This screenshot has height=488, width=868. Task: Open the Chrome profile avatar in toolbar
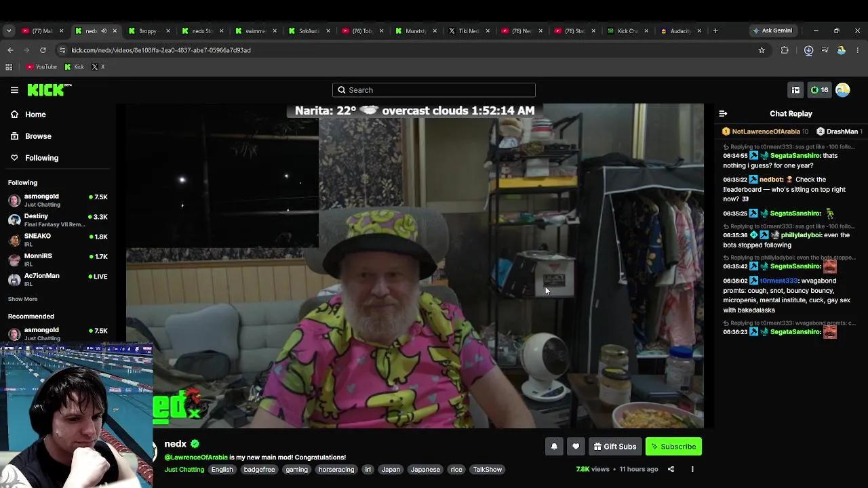(842, 50)
